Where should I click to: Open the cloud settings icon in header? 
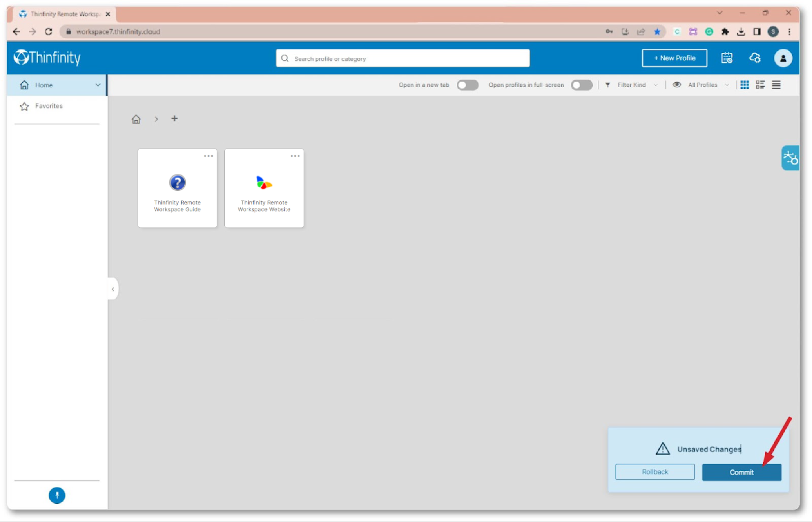[x=755, y=58]
